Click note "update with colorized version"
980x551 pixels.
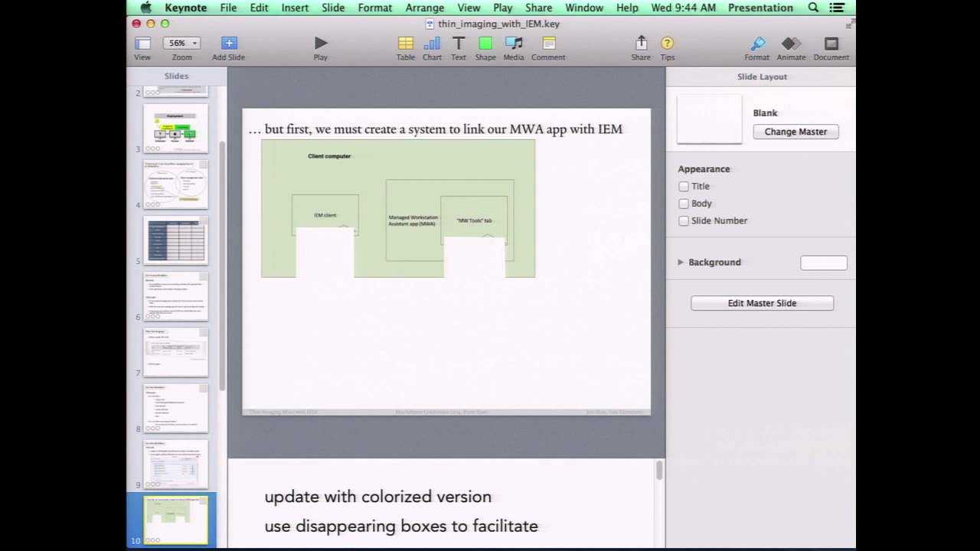[x=378, y=497]
